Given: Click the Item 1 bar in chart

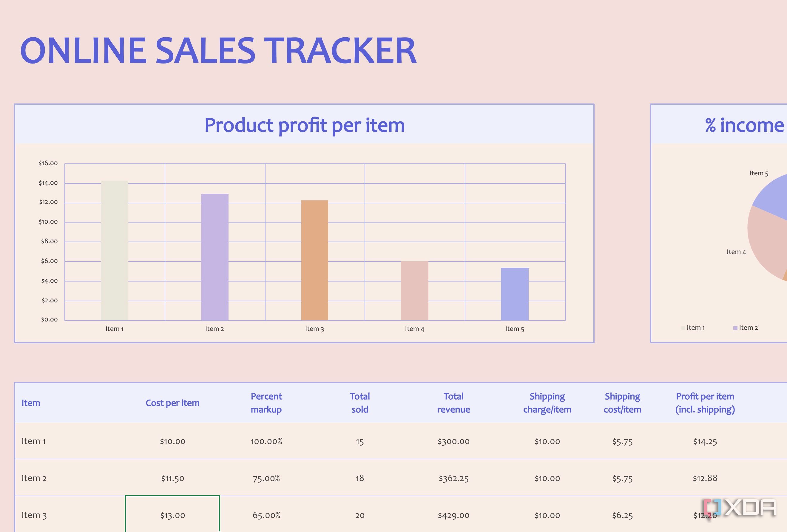Looking at the screenshot, I should coord(115,250).
